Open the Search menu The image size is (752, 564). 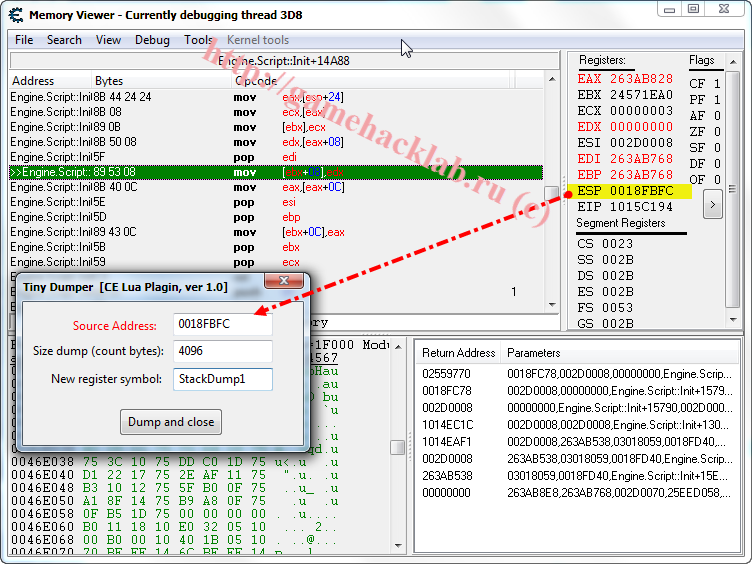pyautogui.click(x=64, y=40)
